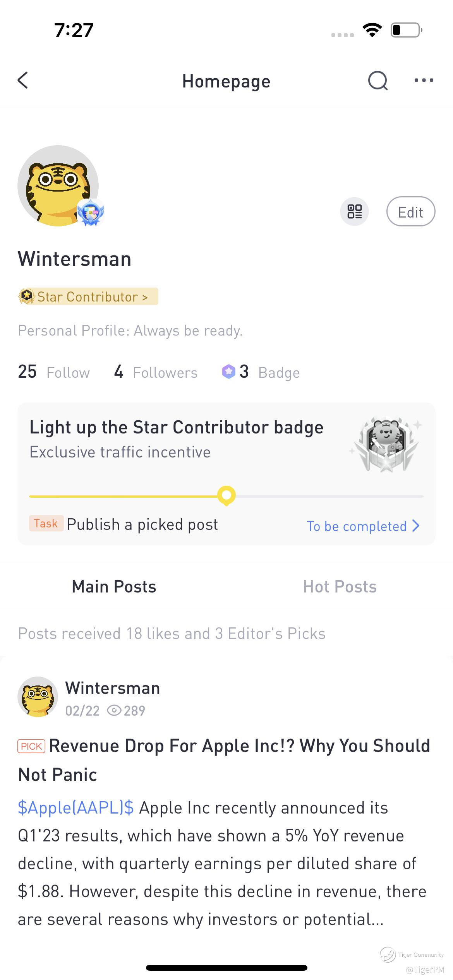Tap the yellow progress slider marker
The width and height of the screenshot is (453, 980).
click(x=226, y=495)
